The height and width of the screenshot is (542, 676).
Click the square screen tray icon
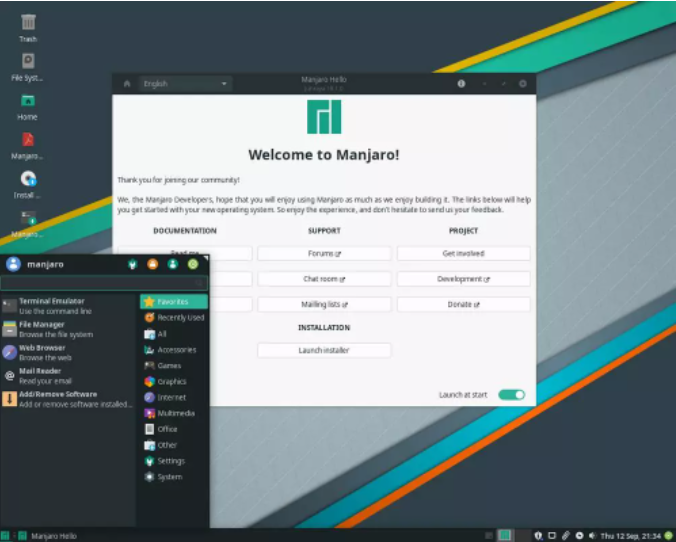click(x=552, y=536)
